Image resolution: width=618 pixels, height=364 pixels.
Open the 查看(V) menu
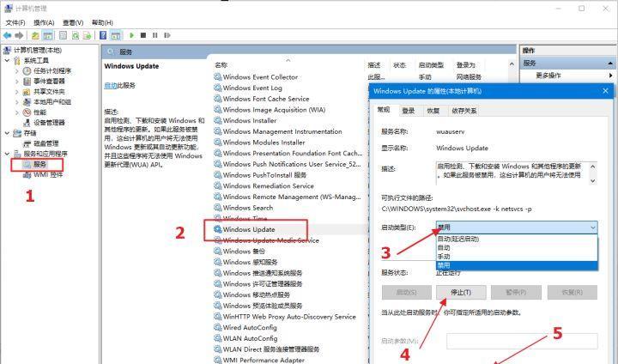click(x=73, y=22)
